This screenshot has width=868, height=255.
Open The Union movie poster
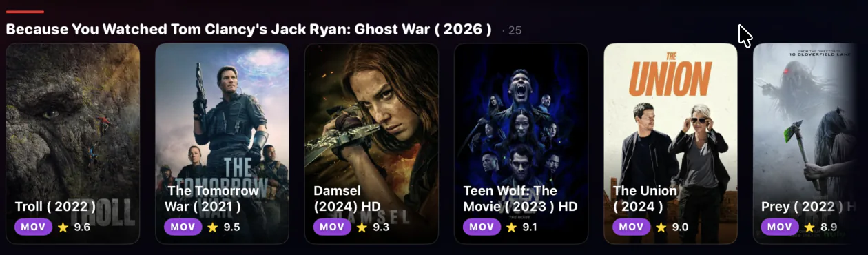670,143
